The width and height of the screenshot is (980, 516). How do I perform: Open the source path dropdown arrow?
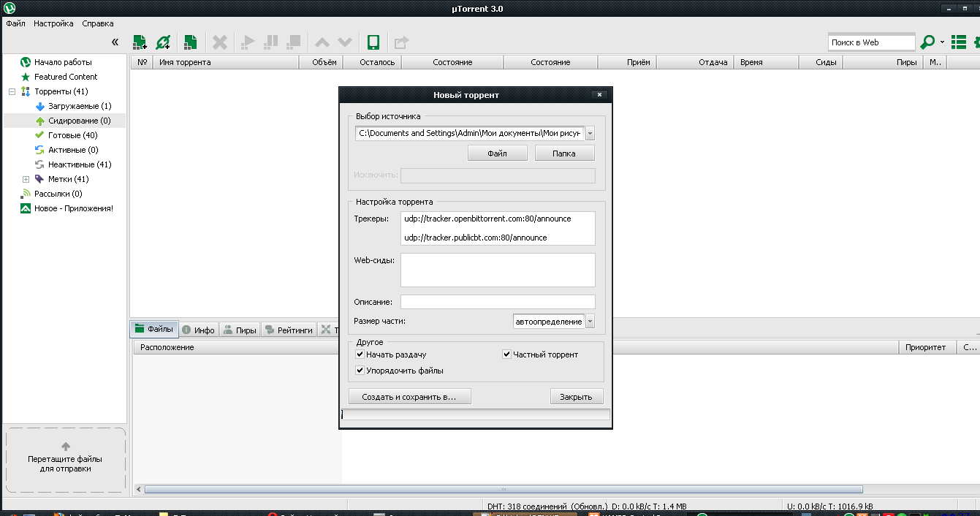point(590,133)
